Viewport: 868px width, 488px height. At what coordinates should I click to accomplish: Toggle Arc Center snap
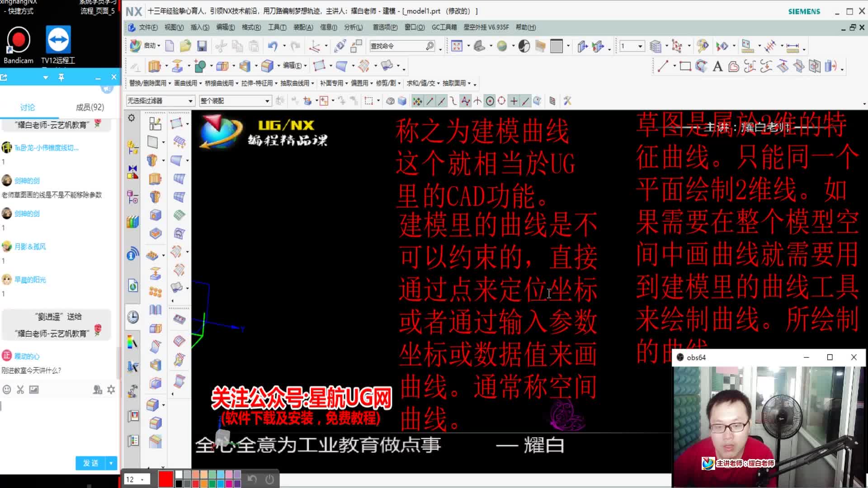(490, 101)
